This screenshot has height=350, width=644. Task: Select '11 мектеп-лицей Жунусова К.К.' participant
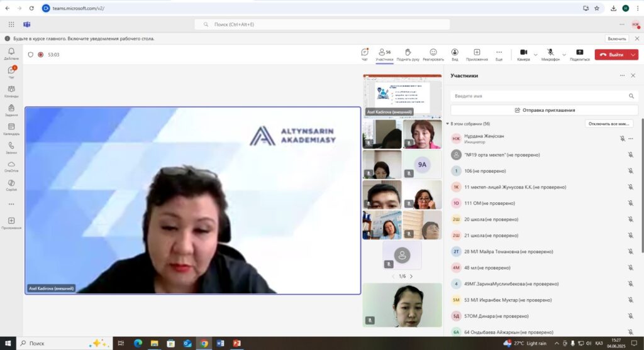pos(544,187)
